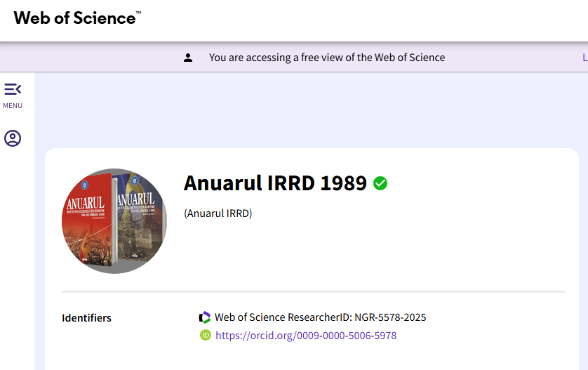Image resolution: width=588 pixels, height=370 pixels.
Task: Collapse the sidebar using the MENU icon
Action: [13, 89]
